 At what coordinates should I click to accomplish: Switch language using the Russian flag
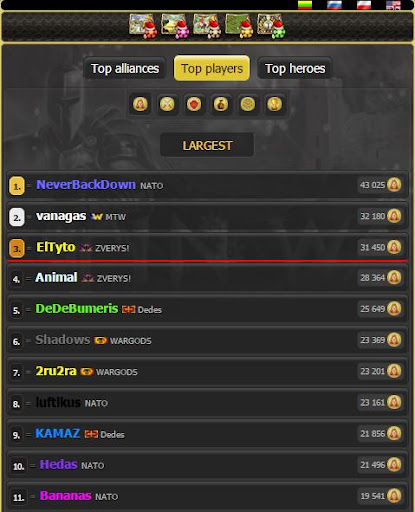334,5
